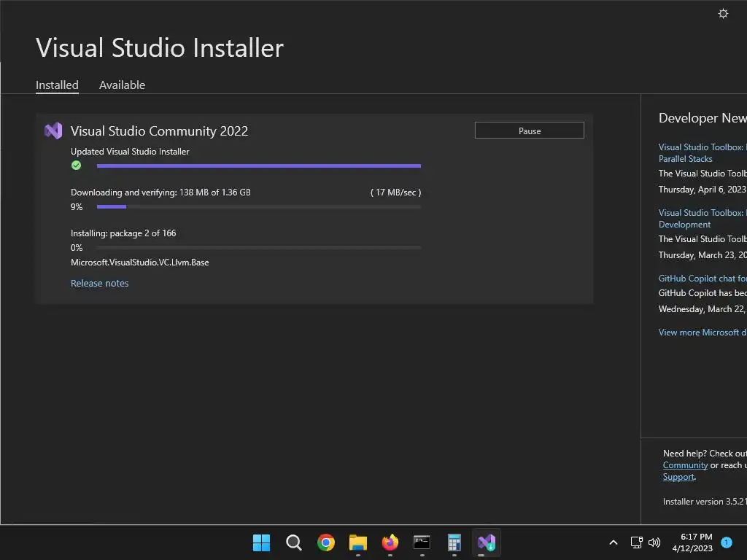The height and width of the screenshot is (560, 747).
Task: Open the Support link
Action: pos(678,477)
